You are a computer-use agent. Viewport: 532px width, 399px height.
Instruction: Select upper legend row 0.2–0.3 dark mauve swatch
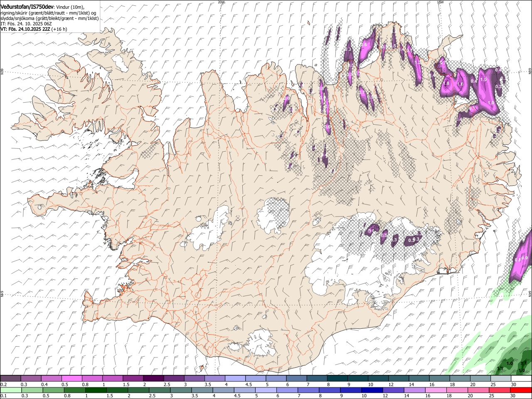11,379
